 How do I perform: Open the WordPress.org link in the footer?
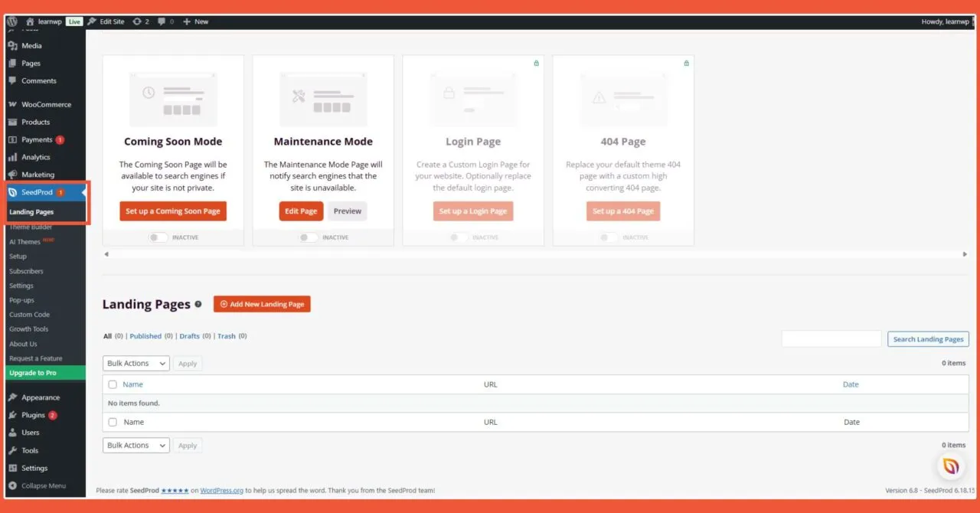(222, 490)
